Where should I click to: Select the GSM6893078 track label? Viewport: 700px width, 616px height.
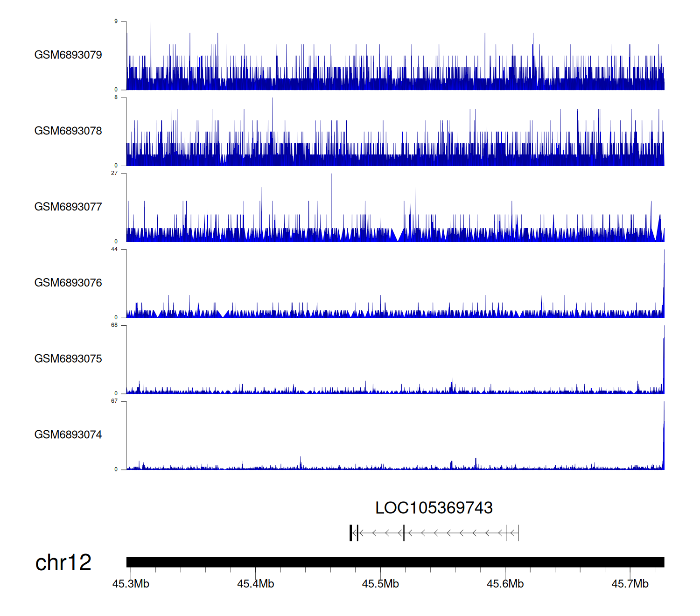click(68, 131)
